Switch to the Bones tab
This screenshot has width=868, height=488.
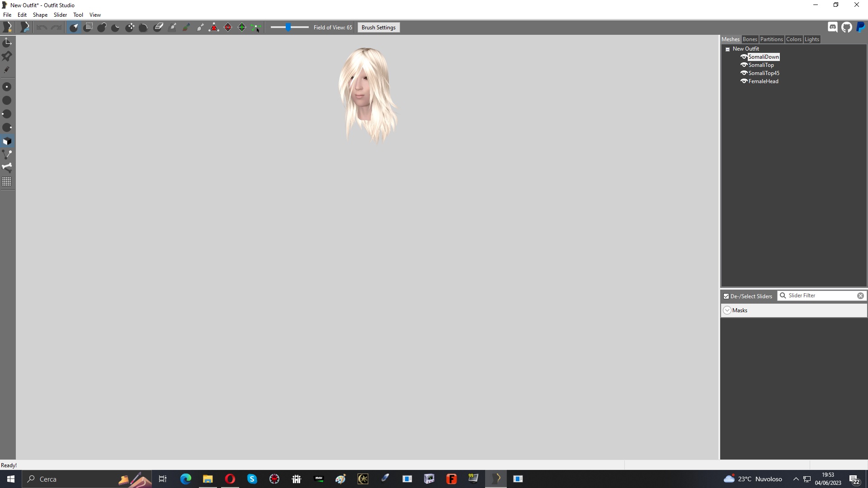click(750, 39)
